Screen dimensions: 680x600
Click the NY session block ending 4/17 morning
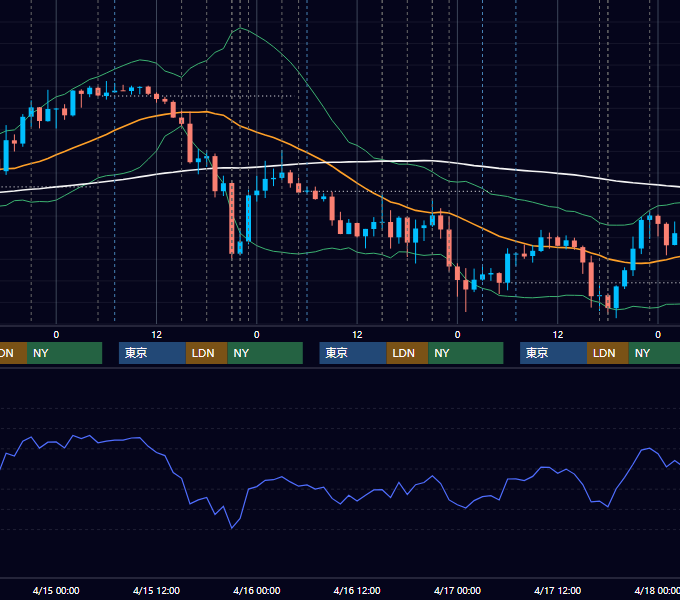[x=466, y=353]
